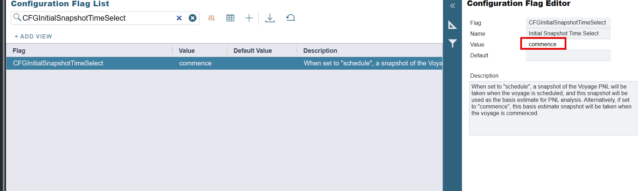Screen dimensions: 644x191
Task: Add a new flag with plus icon
Action: coord(249,18)
